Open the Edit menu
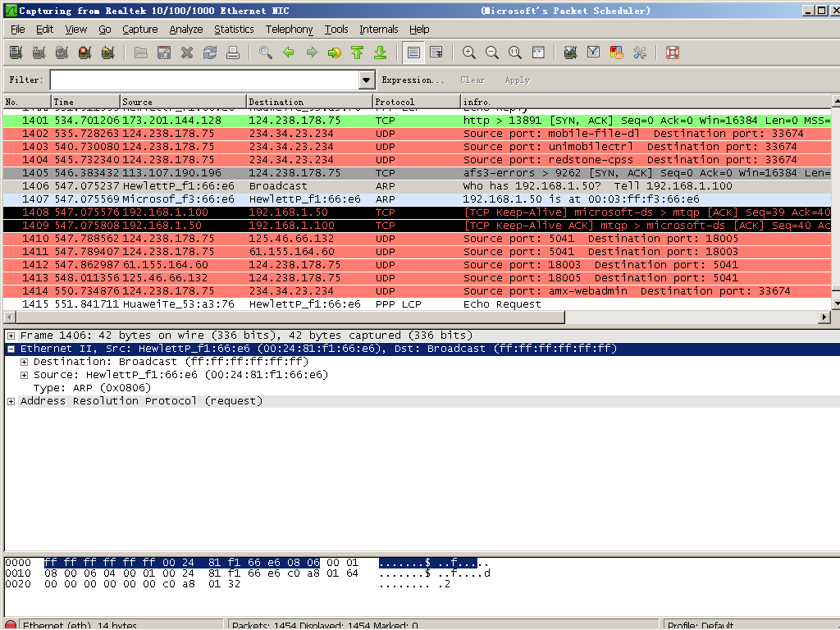This screenshot has width=840, height=630. 44,30
